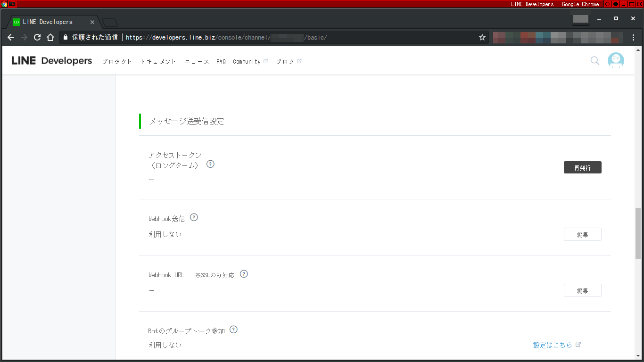Reload the current page
Viewport: 644px width, 362px height.
37,37
